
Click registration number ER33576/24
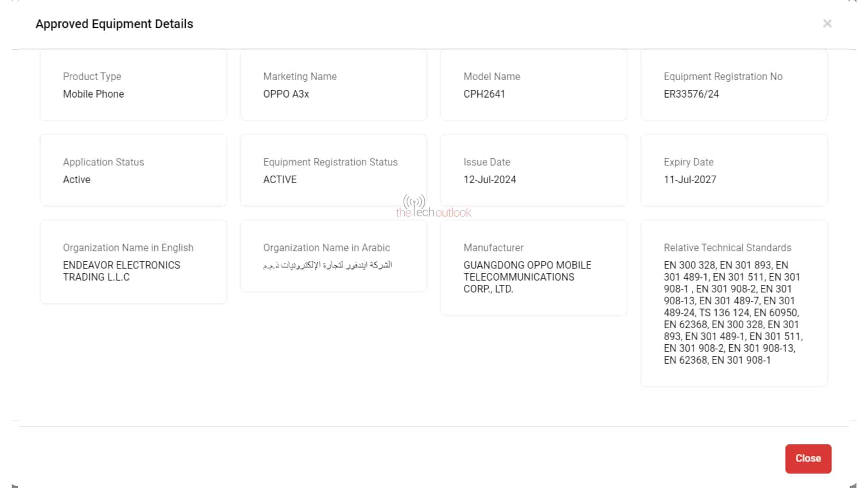click(x=691, y=94)
